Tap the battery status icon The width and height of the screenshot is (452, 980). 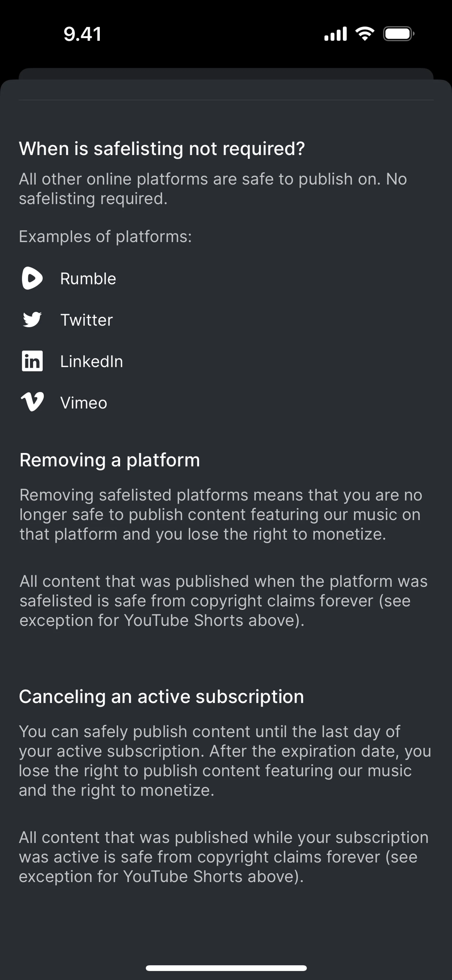pos(398,34)
